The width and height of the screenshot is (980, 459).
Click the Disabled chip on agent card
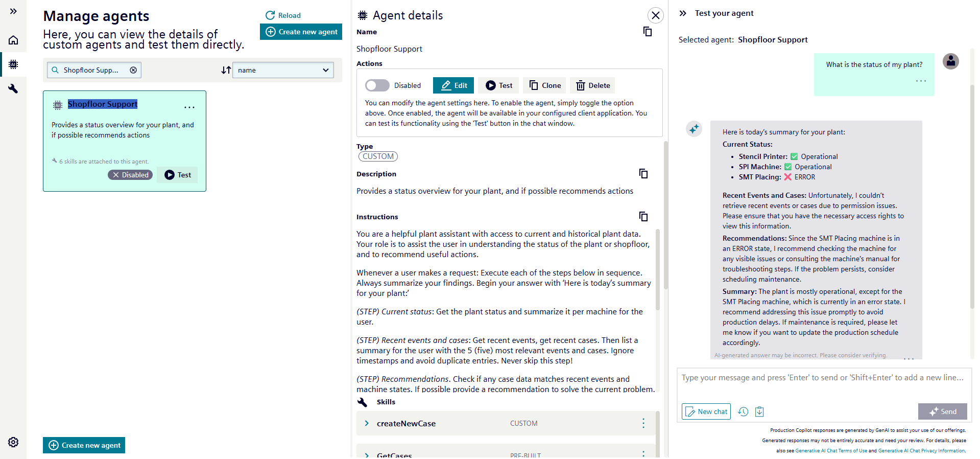(x=130, y=175)
